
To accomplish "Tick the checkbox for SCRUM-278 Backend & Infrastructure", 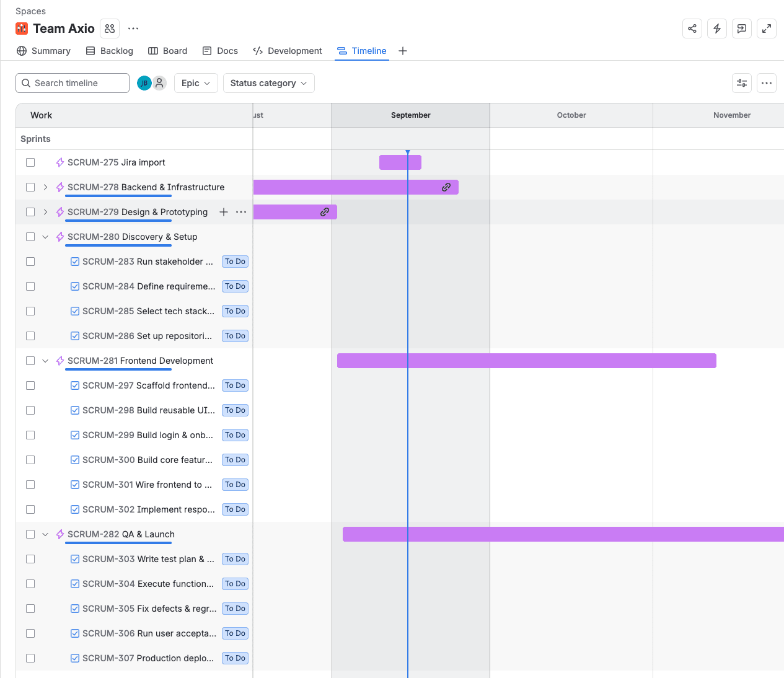I will [30, 187].
